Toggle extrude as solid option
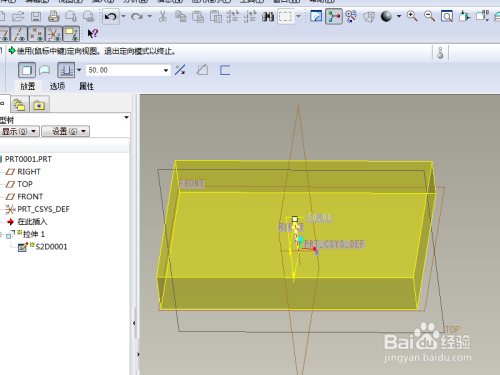This screenshot has width=500, height=375. (x=27, y=70)
